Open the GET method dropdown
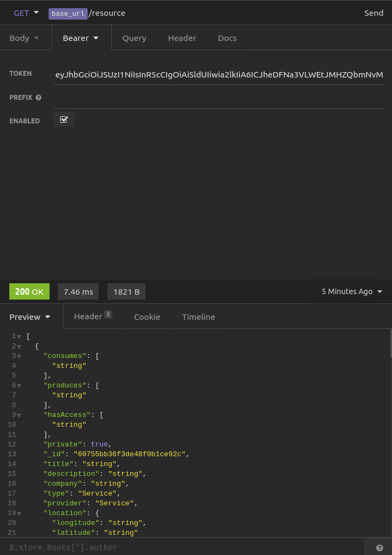Screen dimensions: 392x555 click(26, 13)
